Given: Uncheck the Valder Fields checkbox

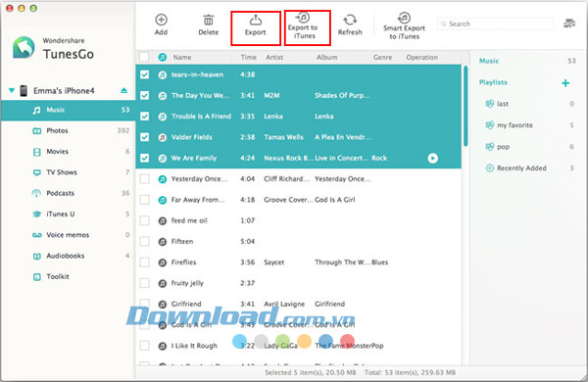Looking at the screenshot, I should point(144,137).
